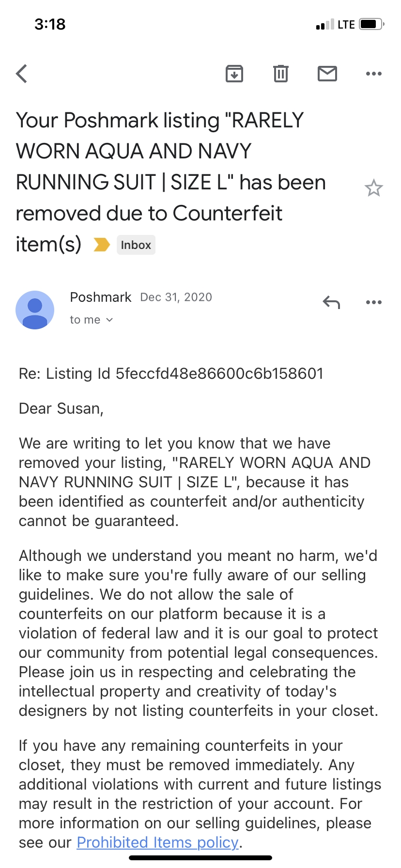Image resolution: width=401 pixels, height=868 pixels.
Task: Mark the email as unread
Action: click(x=327, y=74)
